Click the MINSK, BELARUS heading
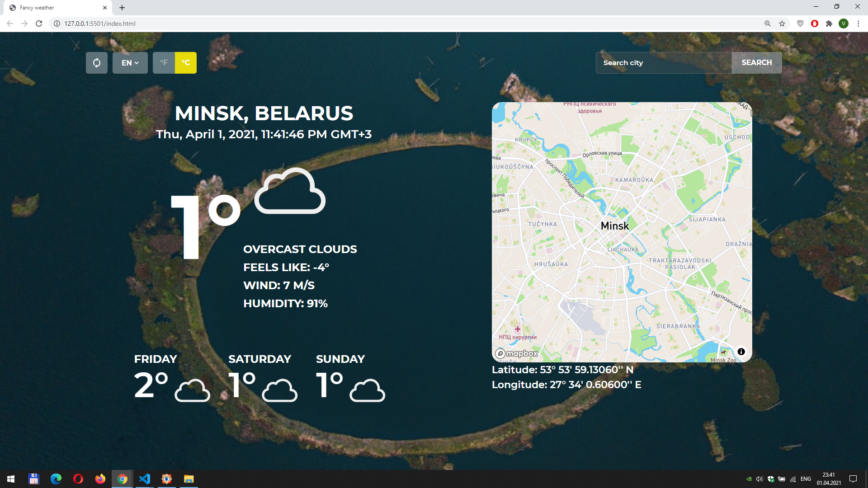The height and width of the screenshot is (488, 868). point(264,113)
